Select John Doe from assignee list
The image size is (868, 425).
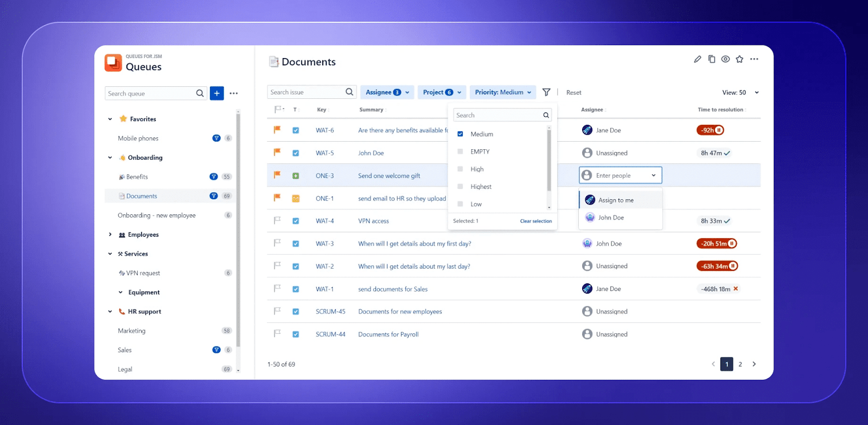pyautogui.click(x=621, y=218)
